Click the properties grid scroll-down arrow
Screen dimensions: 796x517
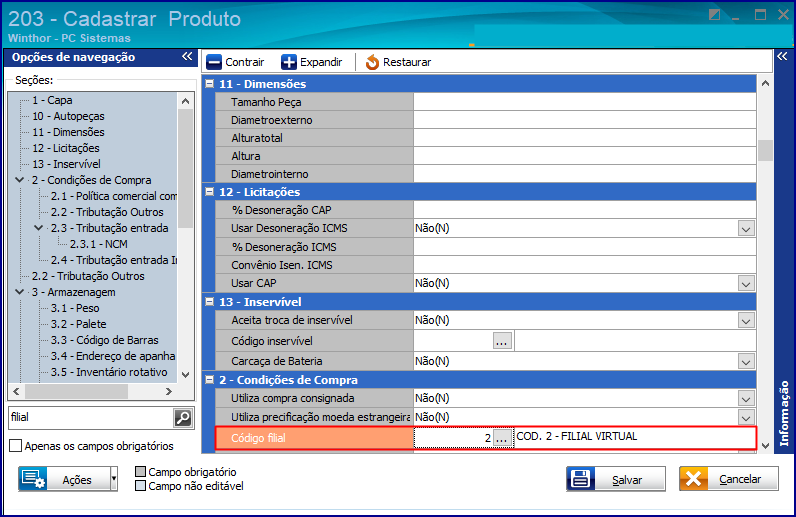[x=766, y=446]
